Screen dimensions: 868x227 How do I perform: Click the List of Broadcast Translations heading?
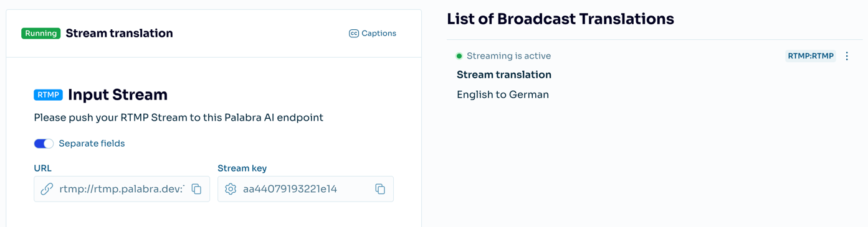click(x=560, y=19)
